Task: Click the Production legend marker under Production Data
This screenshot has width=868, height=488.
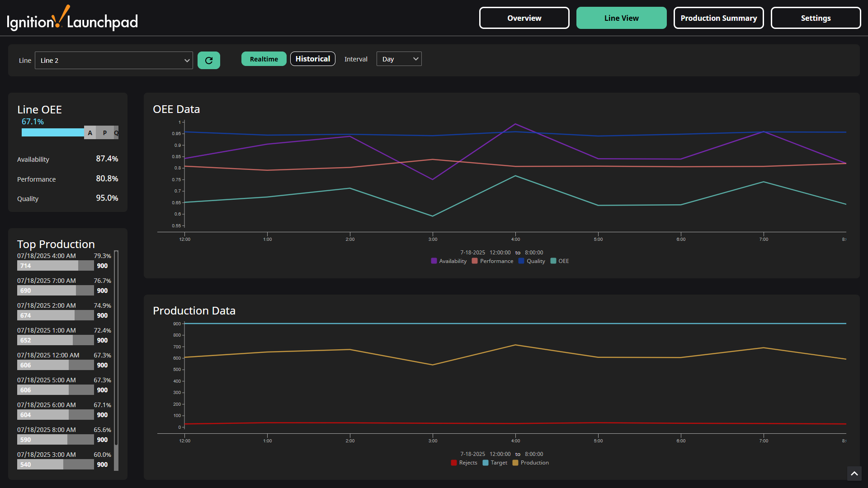Action: (515, 463)
